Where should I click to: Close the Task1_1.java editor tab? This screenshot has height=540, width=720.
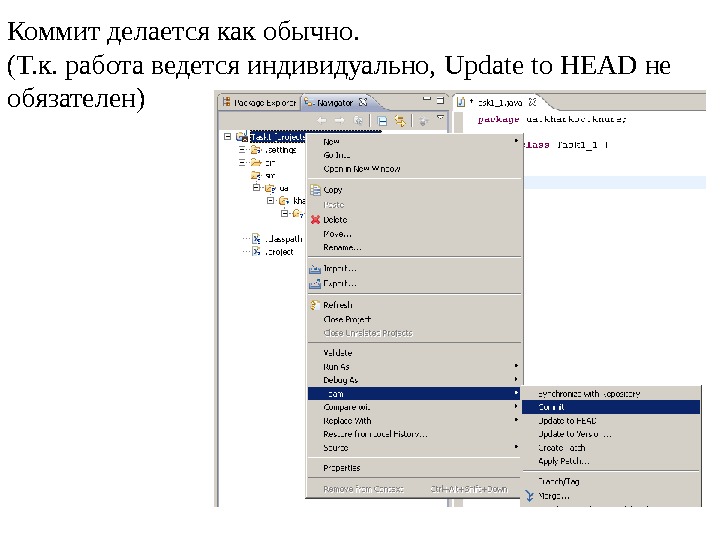tap(532, 101)
